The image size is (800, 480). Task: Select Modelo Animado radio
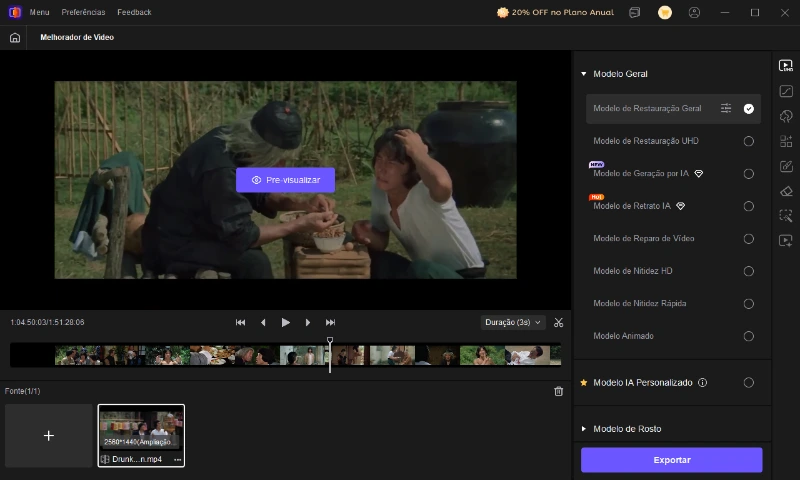(748, 336)
